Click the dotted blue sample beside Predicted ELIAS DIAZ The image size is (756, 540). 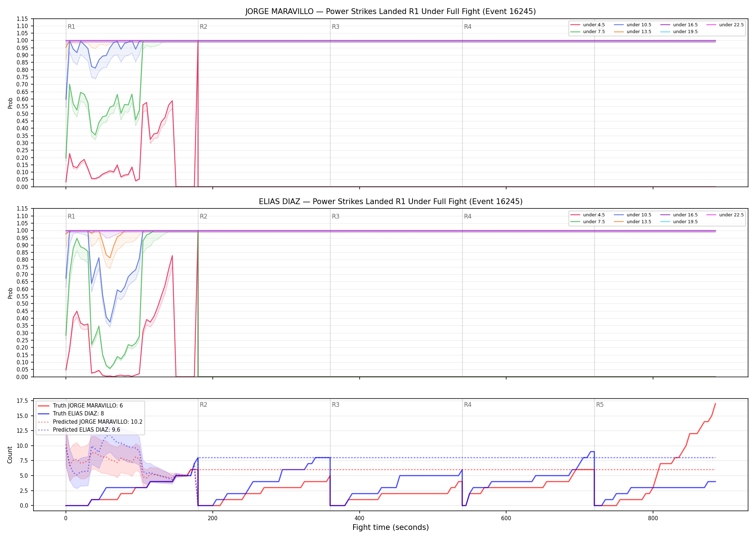pyautogui.click(x=44, y=430)
